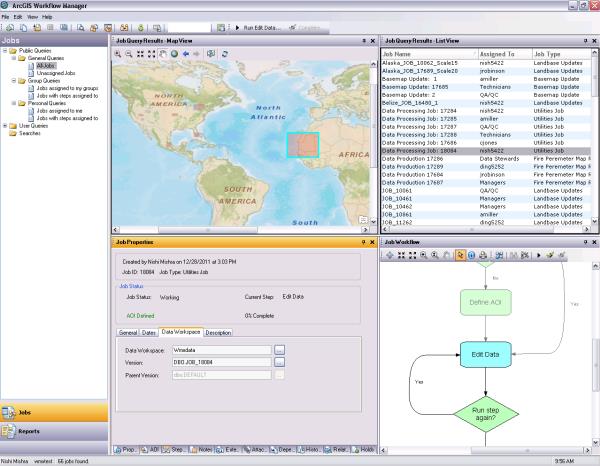Screen dimensions: 600x466
Task: Click the select arrow tool in Job Workflow toolbar
Action: [460, 255]
